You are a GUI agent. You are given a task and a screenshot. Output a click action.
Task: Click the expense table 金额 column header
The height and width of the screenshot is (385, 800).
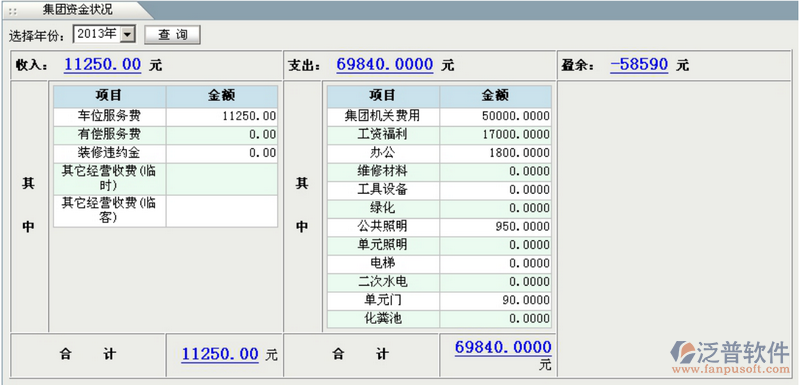tap(495, 96)
